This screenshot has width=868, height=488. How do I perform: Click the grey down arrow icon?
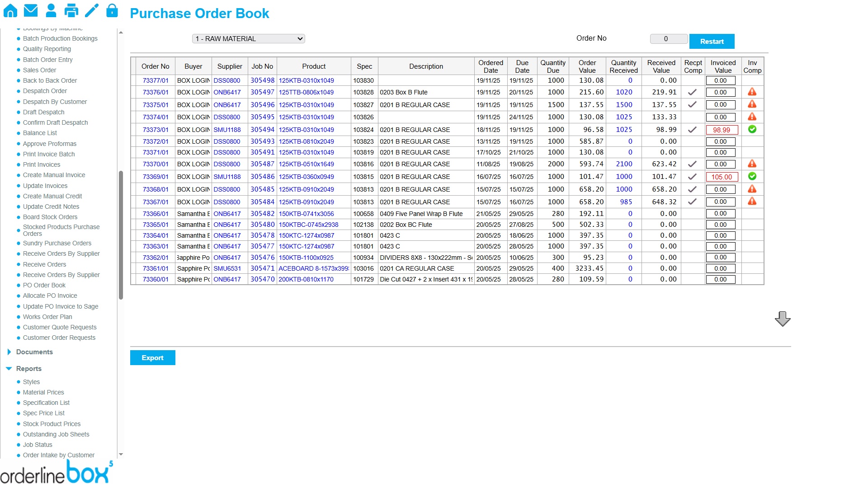tap(783, 319)
